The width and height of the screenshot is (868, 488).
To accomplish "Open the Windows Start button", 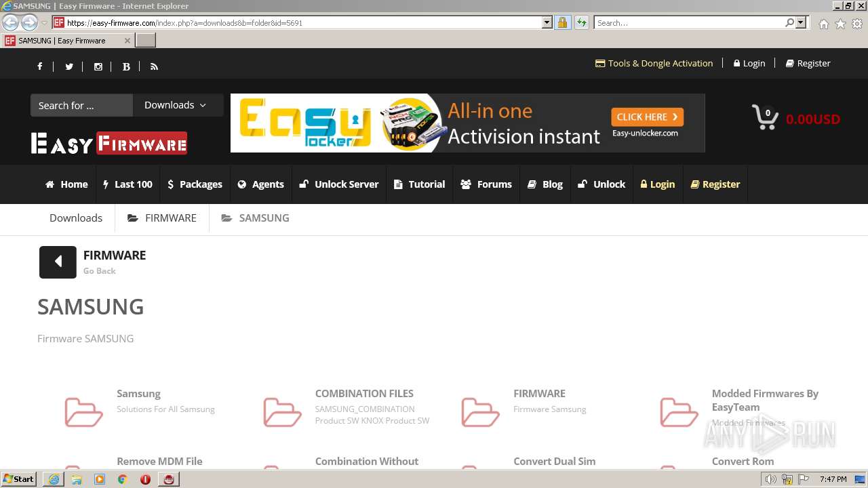I will tap(19, 479).
